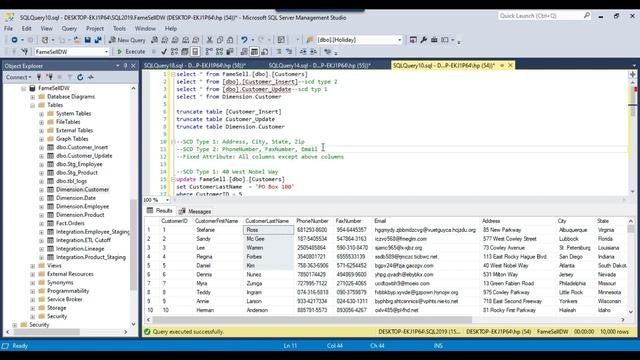Navigate backward with the round arrow icon
640x360 pixels.
tap(14, 40)
